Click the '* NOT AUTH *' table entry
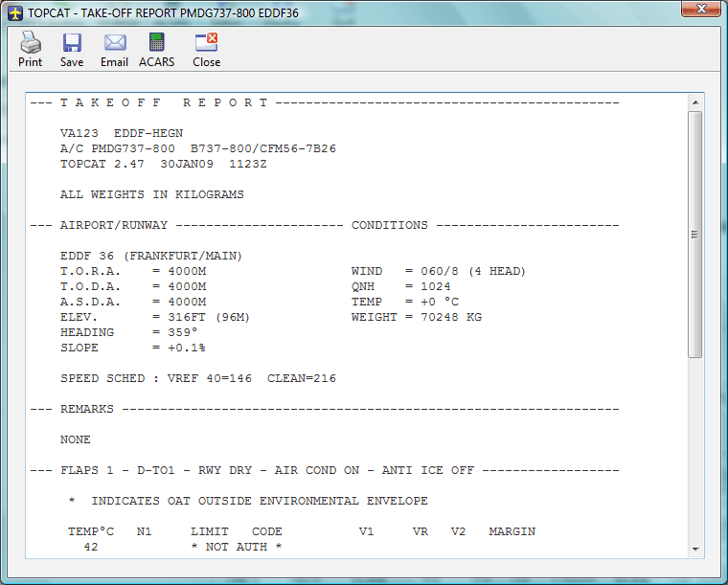 (x=237, y=547)
